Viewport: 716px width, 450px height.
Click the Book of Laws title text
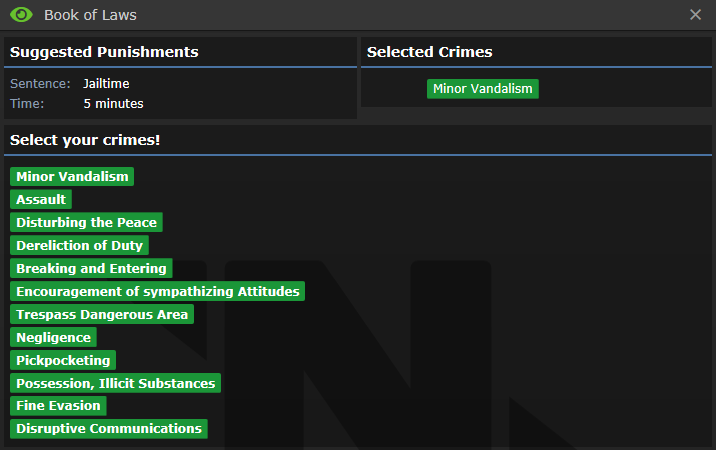pos(90,15)
